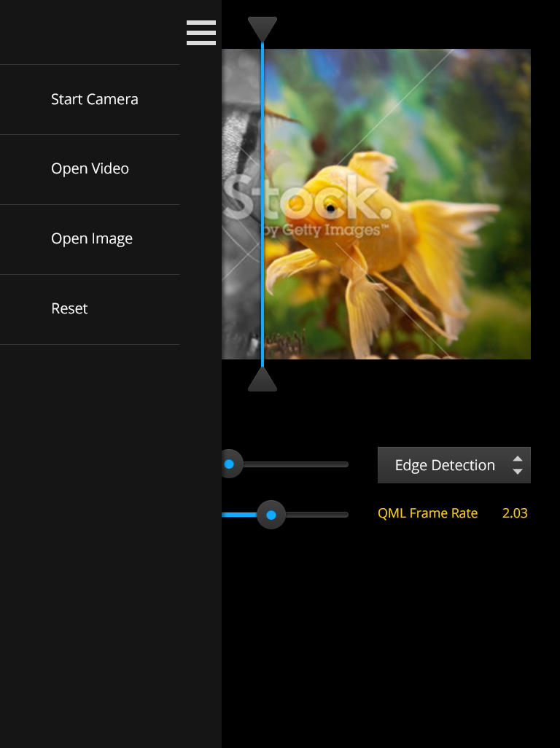This screenshot has height=748, width=560.
Task: Click the upper slider's round knob
Action: [x=230, y=464]
